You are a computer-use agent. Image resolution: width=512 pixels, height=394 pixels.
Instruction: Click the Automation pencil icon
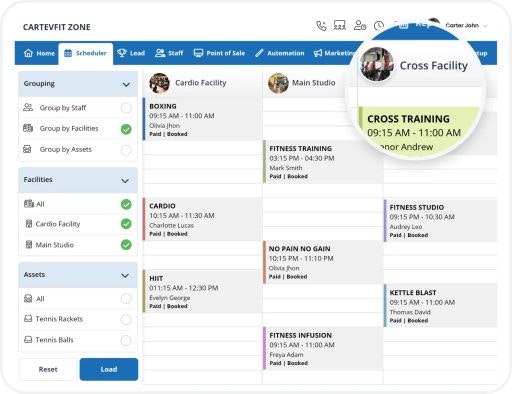tap(259, 53)
